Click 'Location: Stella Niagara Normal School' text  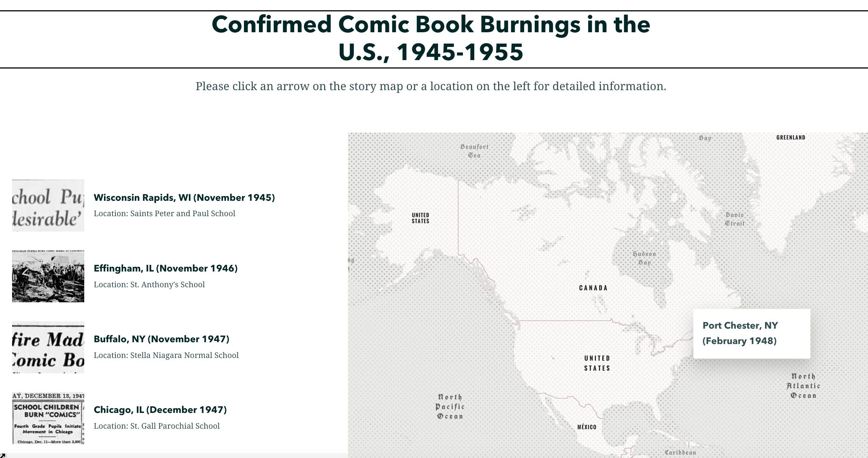pyautogui.click(x=166, y=355)
